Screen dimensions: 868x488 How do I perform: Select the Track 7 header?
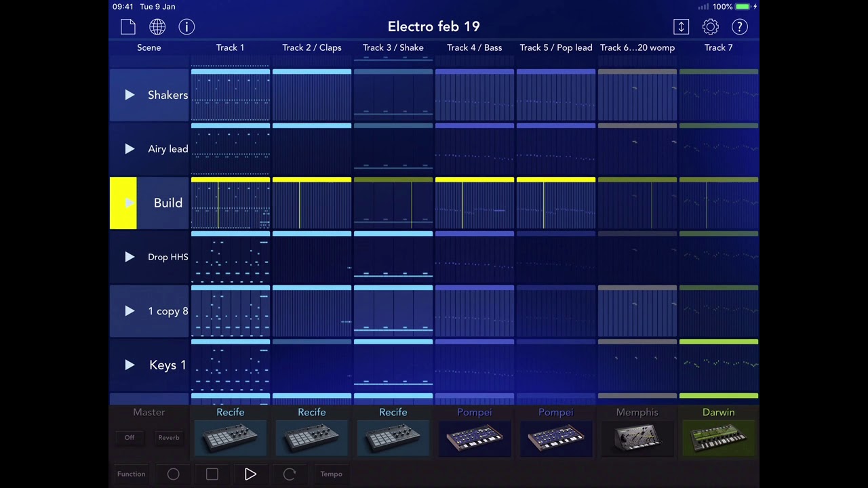point(719,47)
